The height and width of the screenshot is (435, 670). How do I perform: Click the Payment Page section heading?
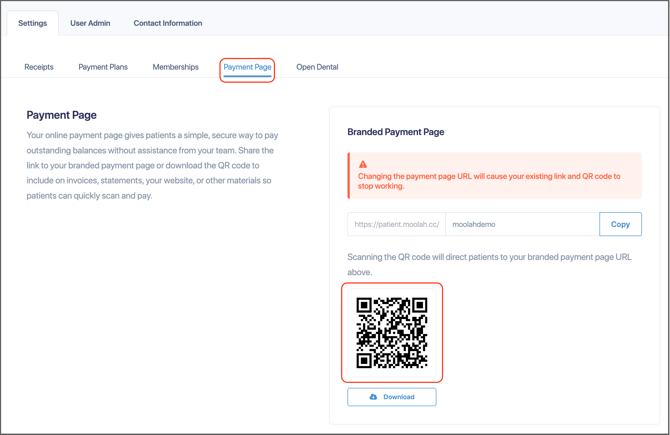(x=62, y=115)
